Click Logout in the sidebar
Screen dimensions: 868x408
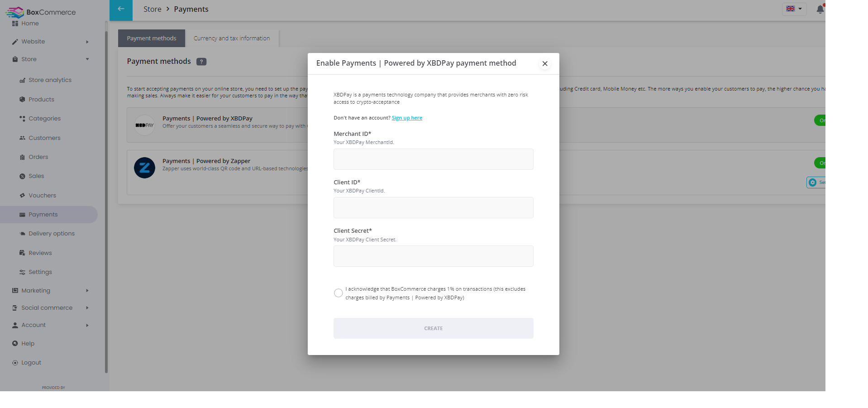31,363
